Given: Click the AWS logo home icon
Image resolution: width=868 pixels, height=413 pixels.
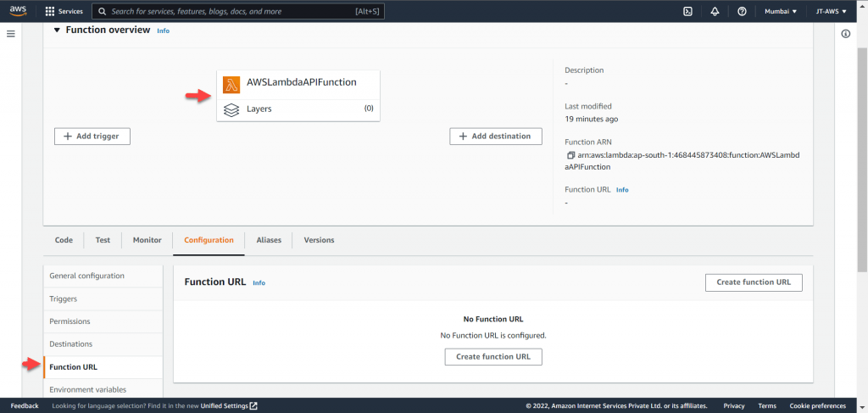Looking at the screenshot, I should coord(19,11).
